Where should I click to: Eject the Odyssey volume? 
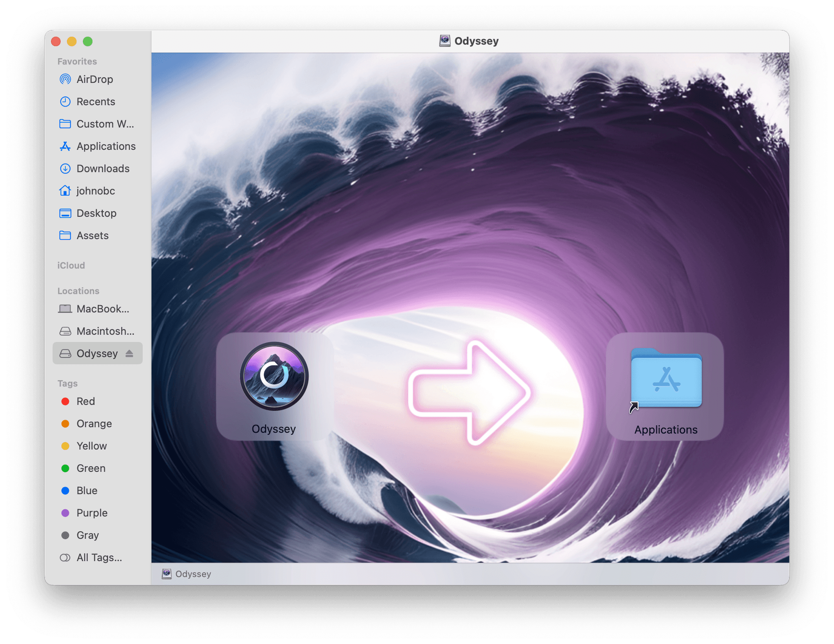tap(129, 353)
